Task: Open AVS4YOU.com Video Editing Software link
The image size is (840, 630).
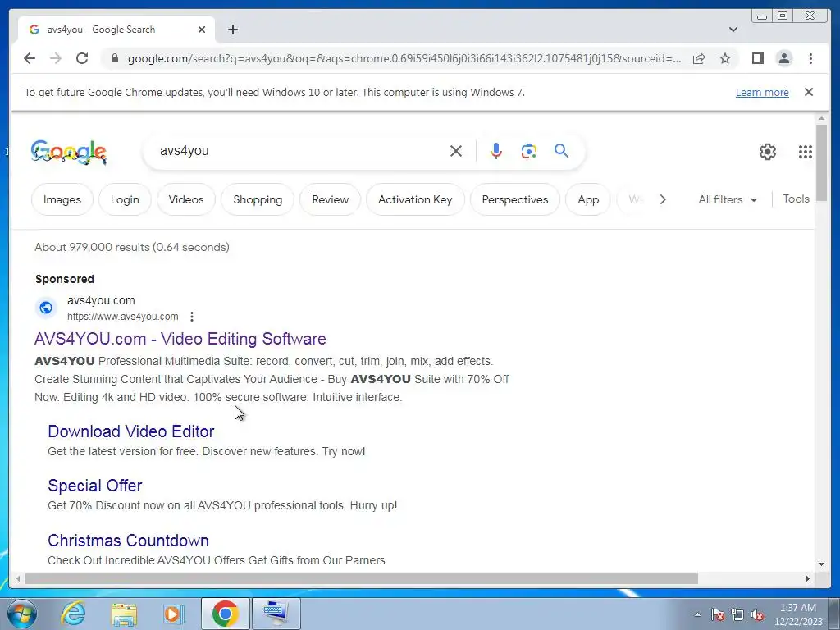Action: click(x=180, y=339)
